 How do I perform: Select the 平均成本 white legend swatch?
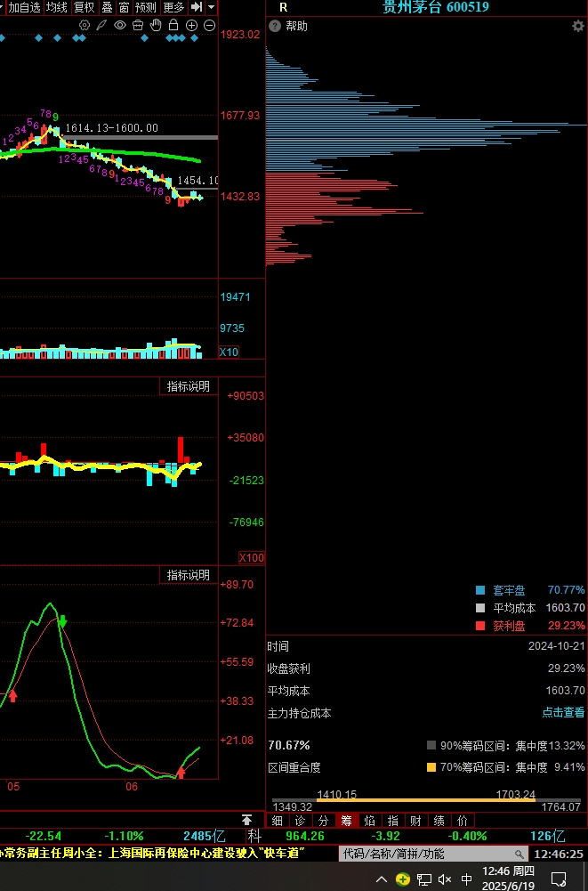tap(480, 608)
